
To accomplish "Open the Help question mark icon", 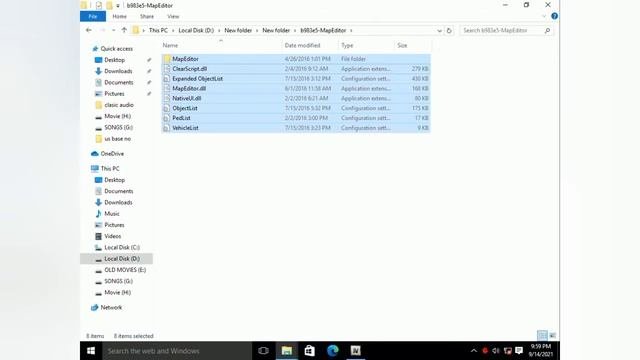I will click(x=554, y=16).
